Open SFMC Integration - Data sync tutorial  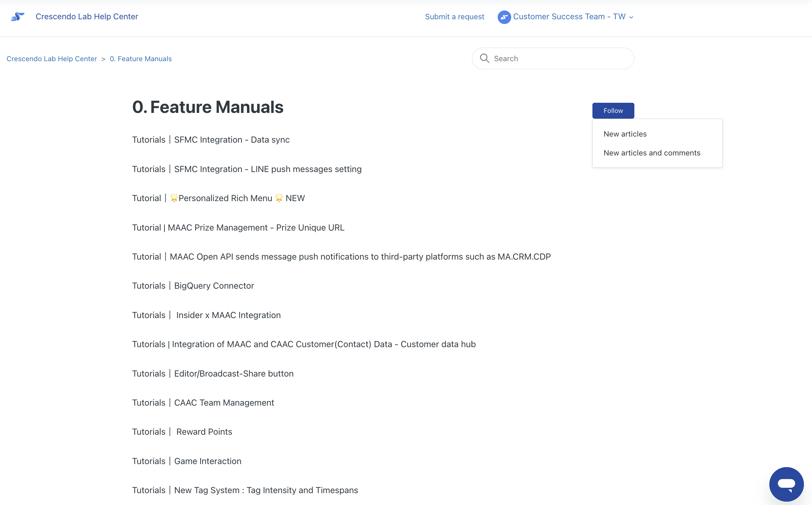(x=211, y=140)
